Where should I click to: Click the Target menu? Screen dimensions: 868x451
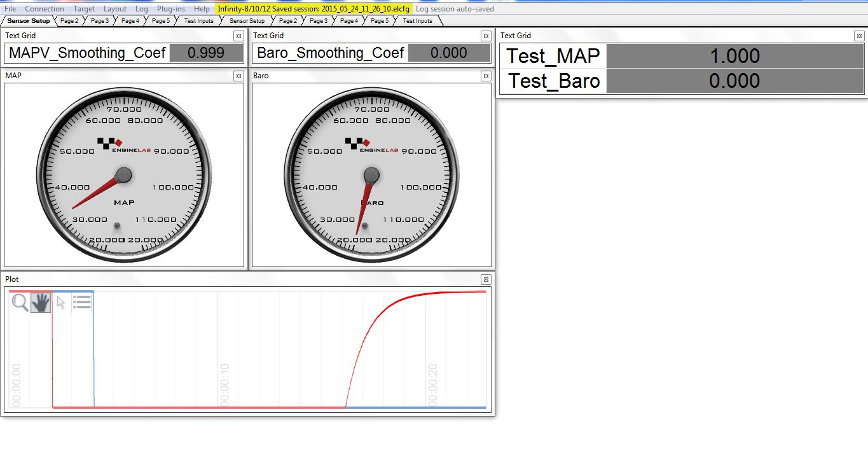84,9
